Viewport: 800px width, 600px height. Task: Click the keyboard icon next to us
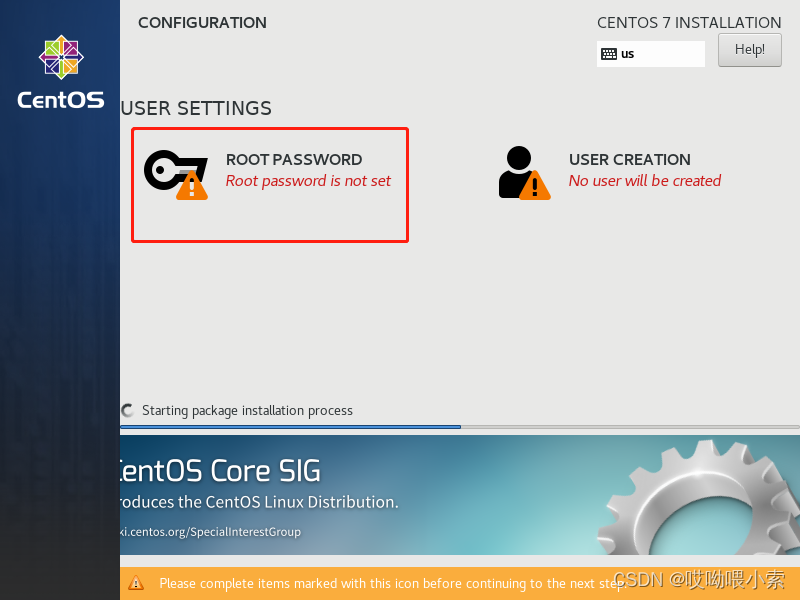(609, 54)
